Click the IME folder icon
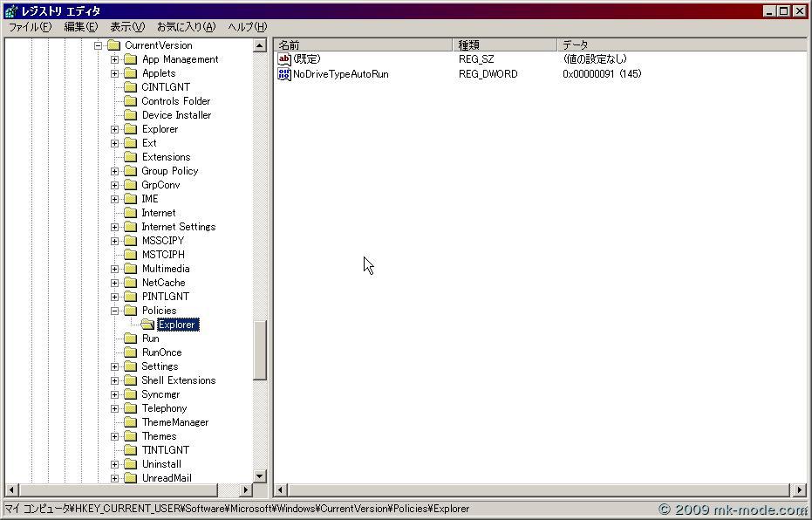The image size is (812, 520). (x=129, y=199)
